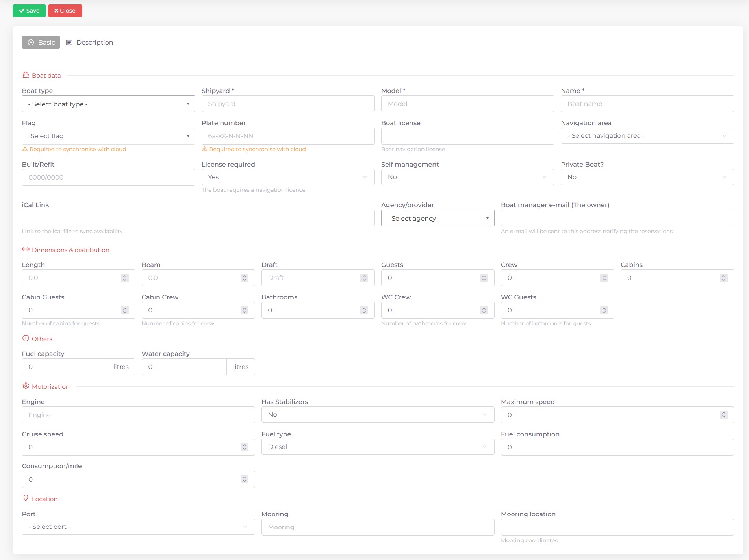Image resolution: width=749 pixels, height=560 pixels.
Task: Click the Plate number field
Action: [x=288, y=136]
